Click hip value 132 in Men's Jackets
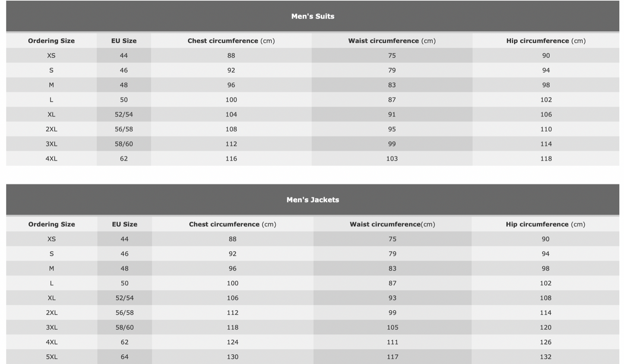 pyautogui.click(x=545, y=357)
